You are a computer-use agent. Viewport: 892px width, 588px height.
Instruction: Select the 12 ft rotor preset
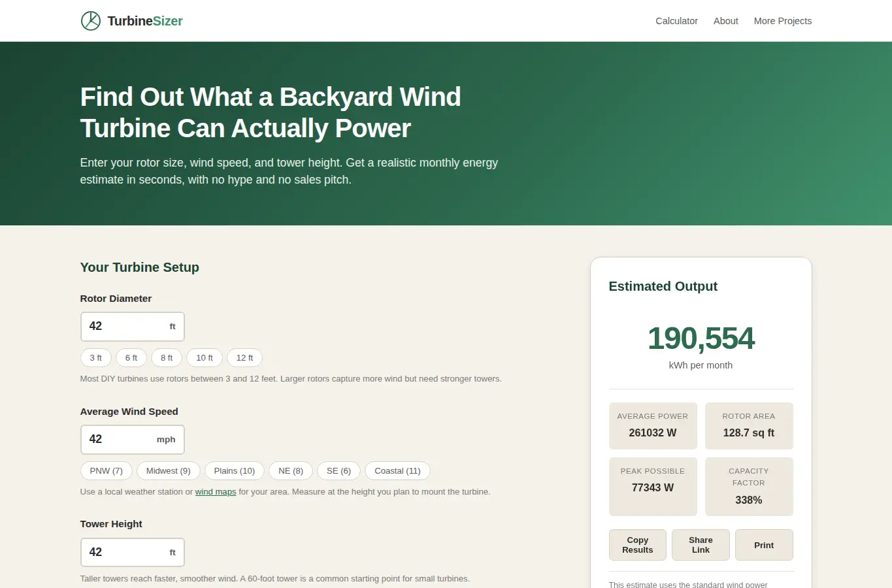pyautogui.click(x=244, y=358)
